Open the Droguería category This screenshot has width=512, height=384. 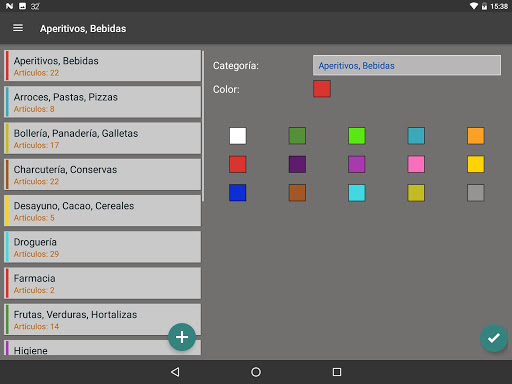103,247
